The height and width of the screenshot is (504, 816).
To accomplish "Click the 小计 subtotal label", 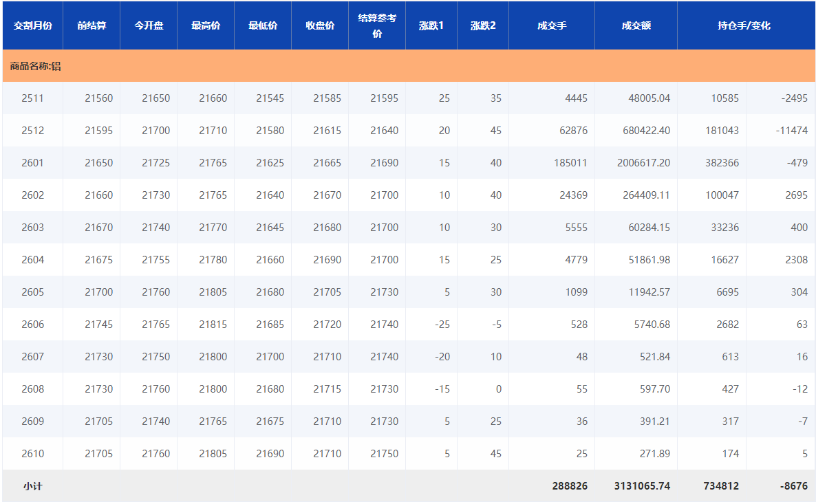I will 32,486.
